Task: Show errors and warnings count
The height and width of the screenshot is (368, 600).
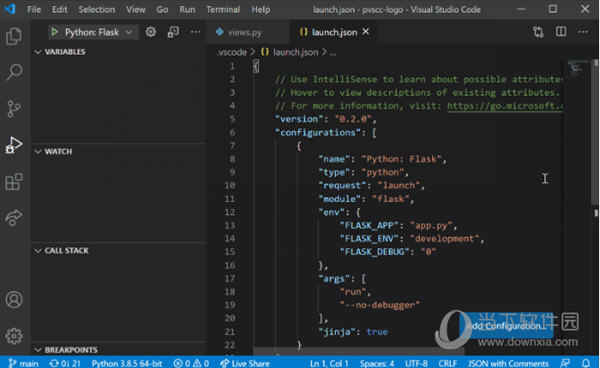Action: (191, 363)
